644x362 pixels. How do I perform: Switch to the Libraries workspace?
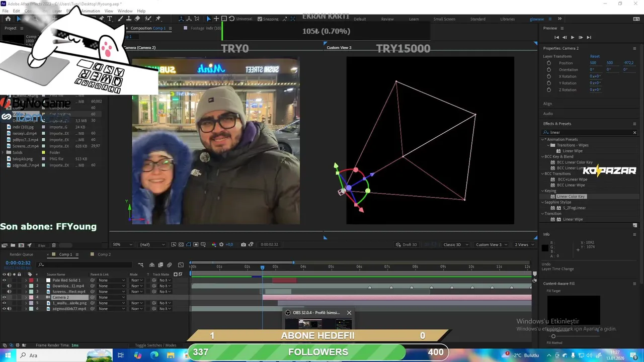[x=507, y=19]
